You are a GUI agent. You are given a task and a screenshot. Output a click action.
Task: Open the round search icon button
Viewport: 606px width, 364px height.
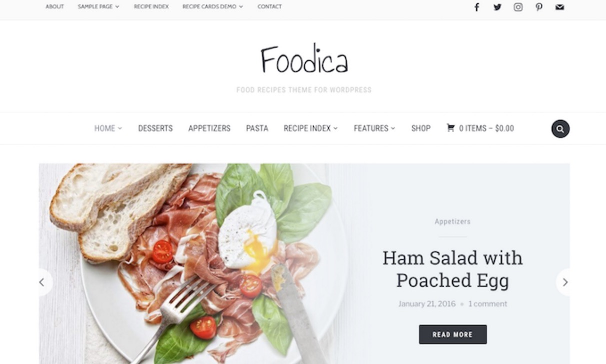pos(560,129)
